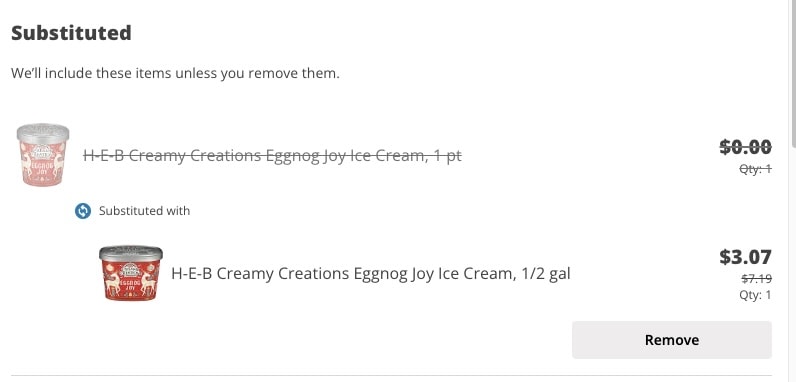Click the divider line below the Remove button
Image resolution: width=796 pixels, height=382 pixels.
[x=391, y=375]
